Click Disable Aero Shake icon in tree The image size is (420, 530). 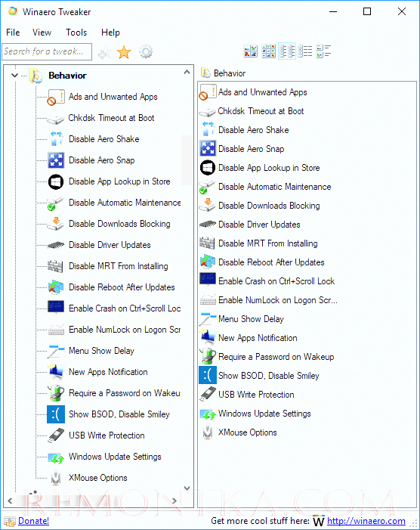56,139
